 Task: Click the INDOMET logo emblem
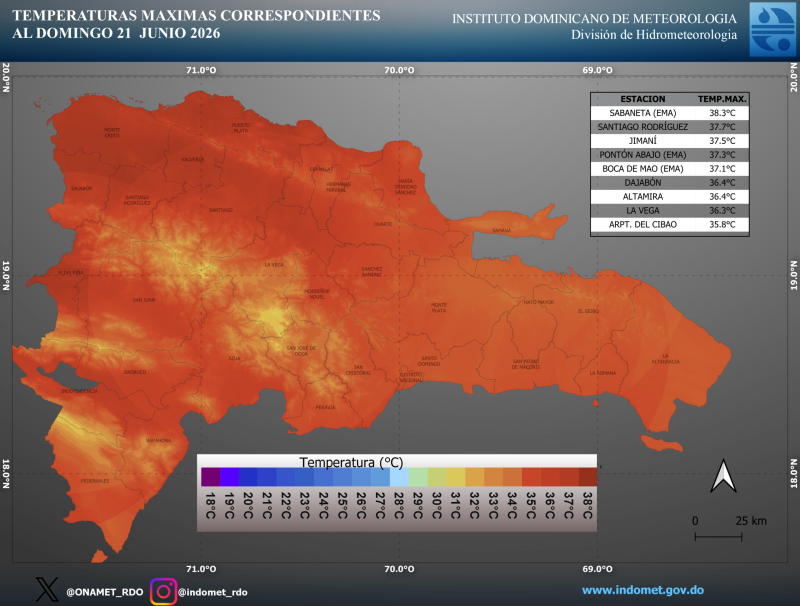(772, 29)
